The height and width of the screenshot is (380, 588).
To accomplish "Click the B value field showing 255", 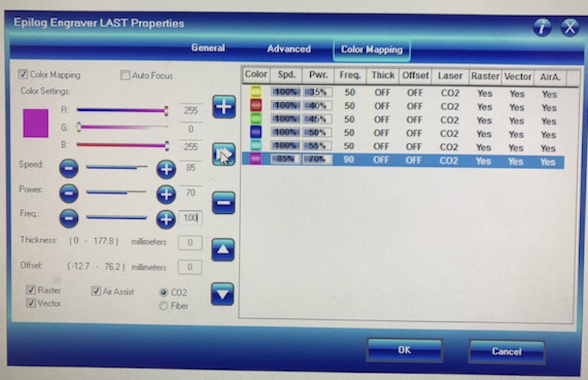I will click(x=190, y=147).
